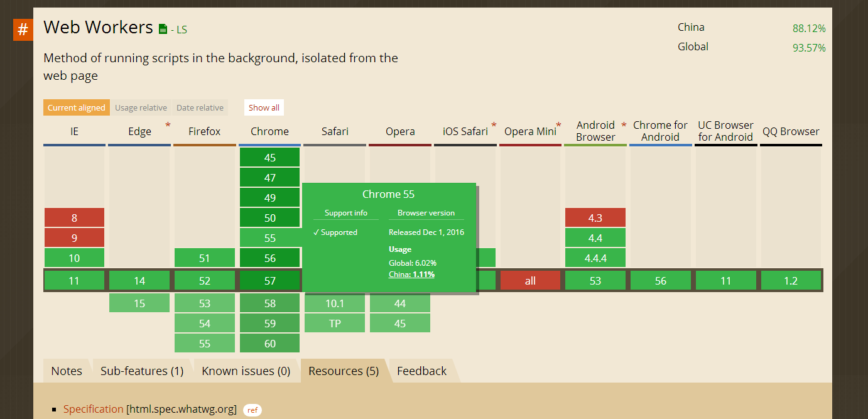
Task: Select the Opera Mini all cell
Action: 530,281
